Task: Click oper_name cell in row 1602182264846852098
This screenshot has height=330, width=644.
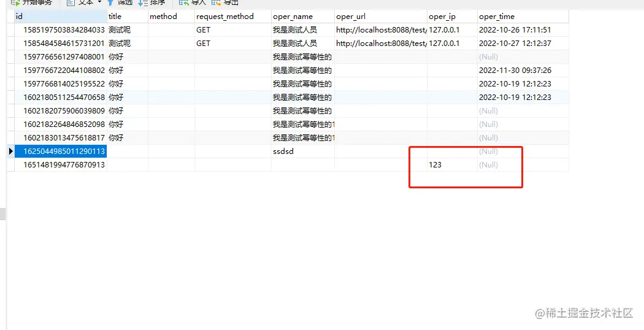Action: [303, 124]
